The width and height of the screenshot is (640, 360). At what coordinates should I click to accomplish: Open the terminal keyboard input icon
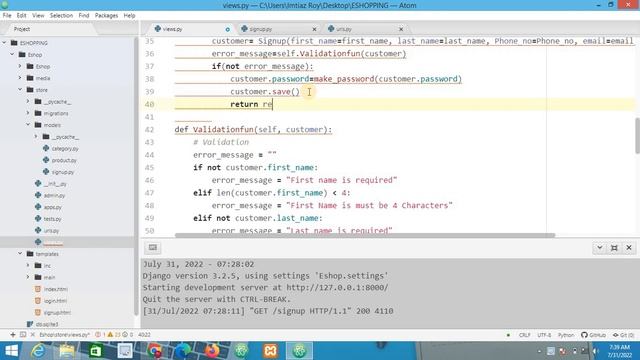(x=153, y=247)
